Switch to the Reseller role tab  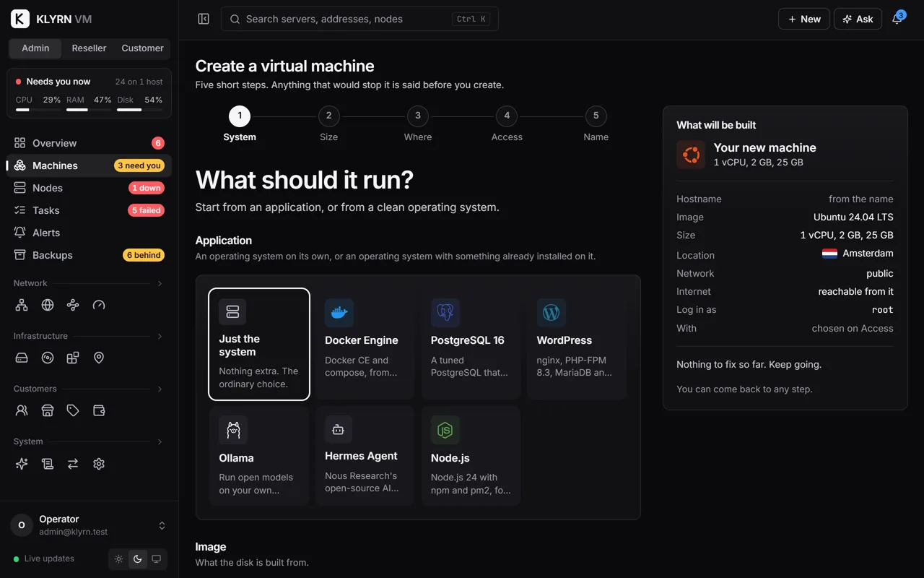(90, 48)
